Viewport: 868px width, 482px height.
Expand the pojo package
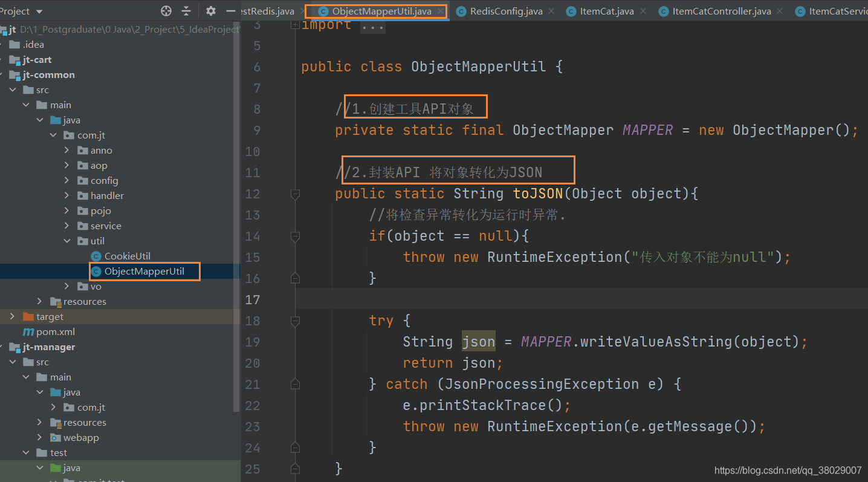(x=66, y=210)
